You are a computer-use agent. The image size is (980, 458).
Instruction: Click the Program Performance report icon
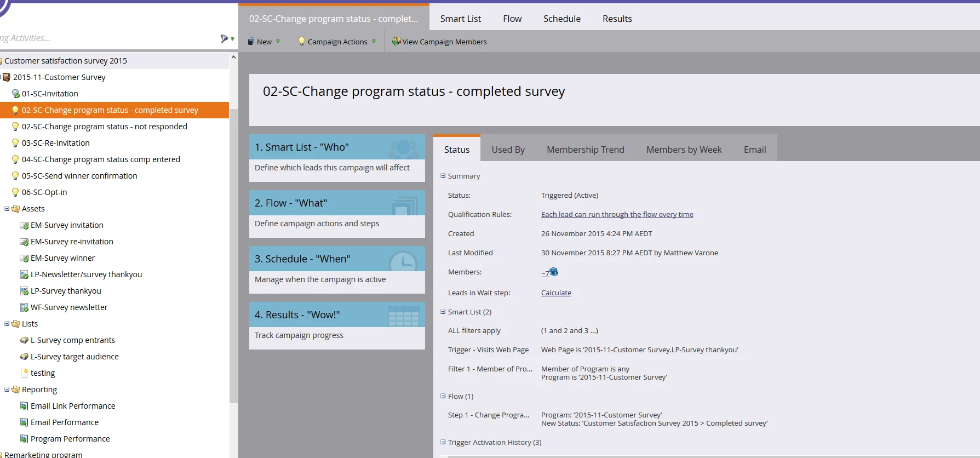click(24, 439)
